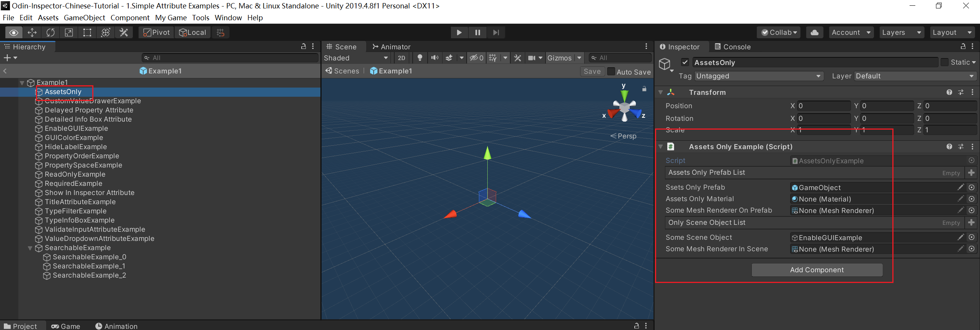Toggle Pivot/Center handle position
Screen dimensions: 980x330
(156, 33)
